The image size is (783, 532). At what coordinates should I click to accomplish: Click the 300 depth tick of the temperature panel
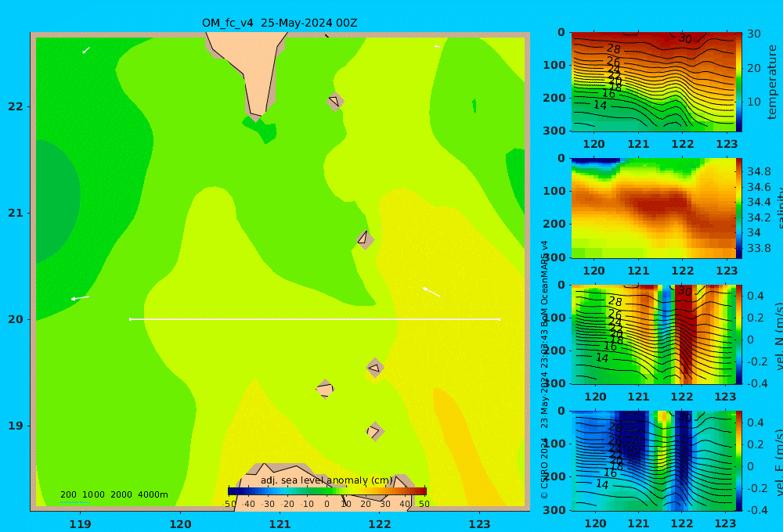[554, 131]
